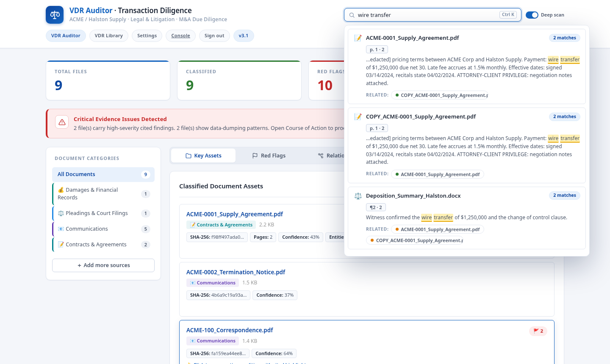The height and width of the screenshot is (364, 610).
Task: Click the Confidence: 43% chip
Action: point(301,237)
